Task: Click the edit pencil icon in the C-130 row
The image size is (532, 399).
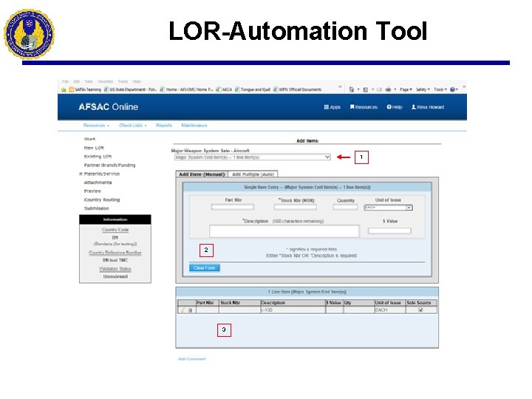Action: click(x=183, y=310)
